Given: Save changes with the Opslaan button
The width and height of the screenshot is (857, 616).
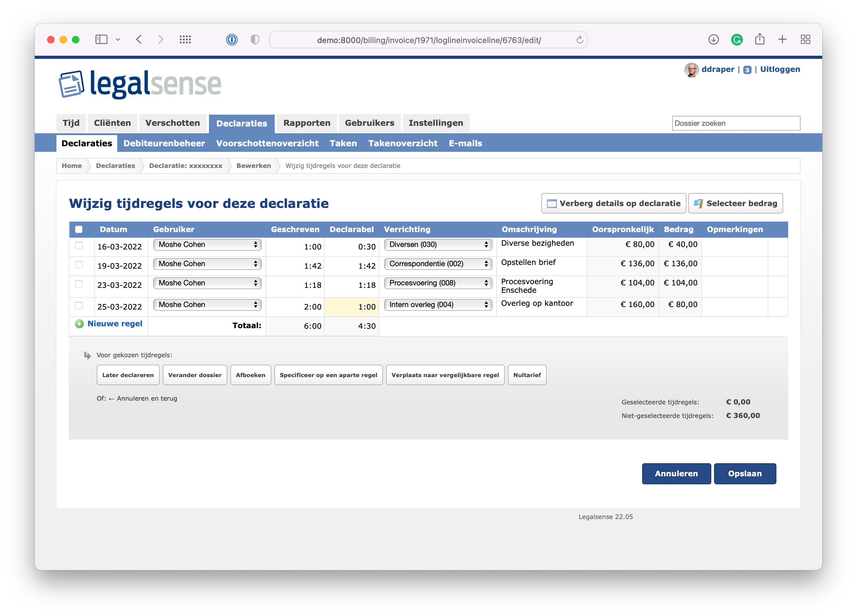Looking at the screenshot, I should click(745, 473).
